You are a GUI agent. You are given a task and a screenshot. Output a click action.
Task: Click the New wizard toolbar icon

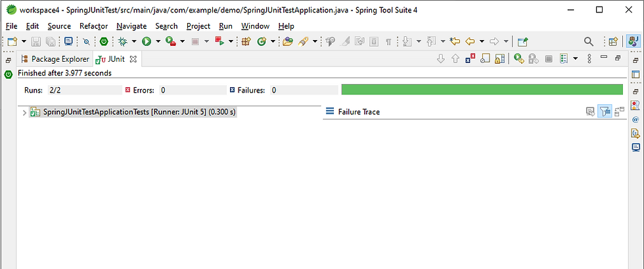[12, 41]
